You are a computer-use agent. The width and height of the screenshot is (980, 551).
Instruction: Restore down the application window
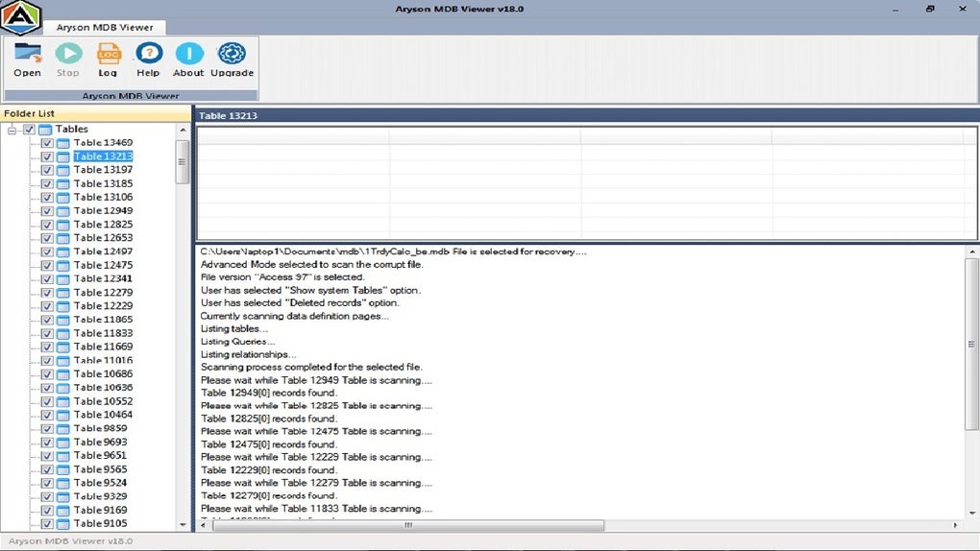930,9
